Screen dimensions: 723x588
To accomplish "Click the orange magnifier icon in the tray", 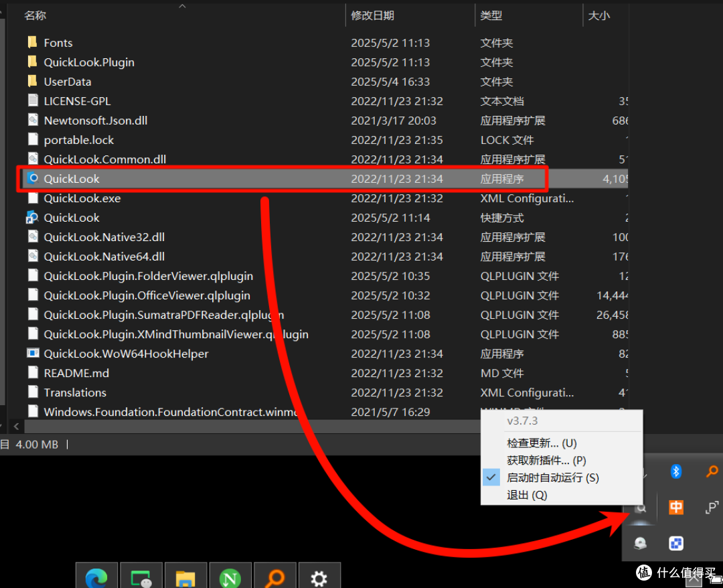I will [x=712, y=471].
